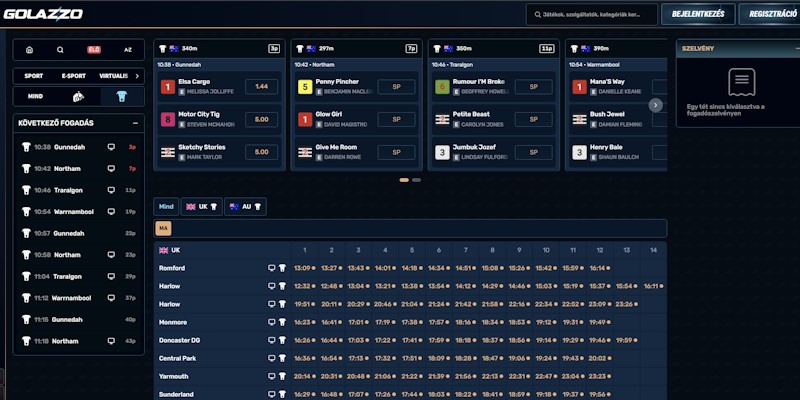The image size is (800, 400).
Task: Open Central Park race 20:02
Action: pyautogui.click(x=599, y=358)
